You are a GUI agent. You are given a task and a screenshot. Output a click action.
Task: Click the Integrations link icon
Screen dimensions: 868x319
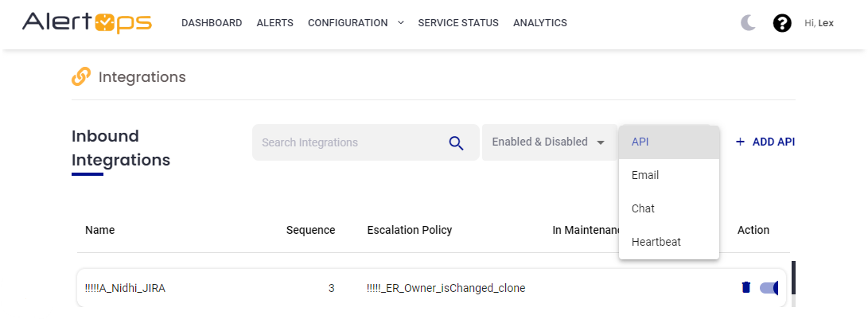81,76
